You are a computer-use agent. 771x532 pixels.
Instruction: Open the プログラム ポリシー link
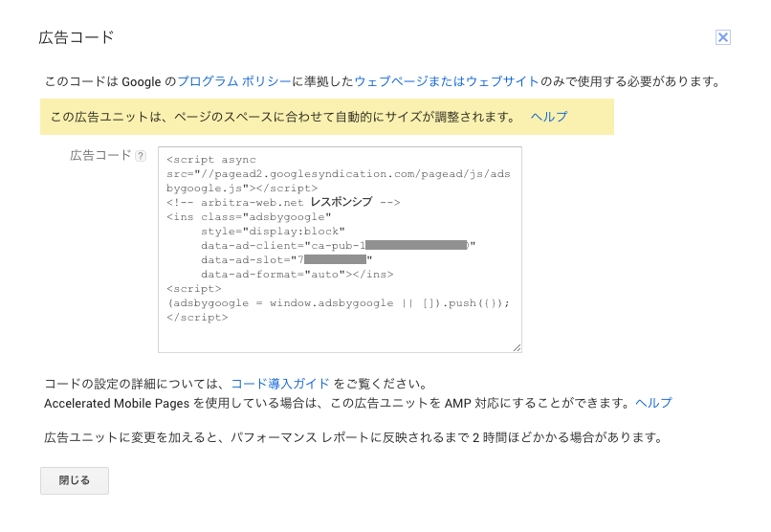(234, 81)
